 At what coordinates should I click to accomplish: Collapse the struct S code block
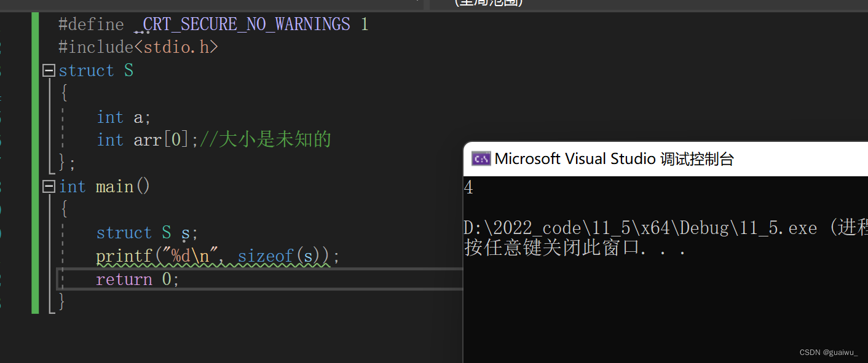coord(49,71)
